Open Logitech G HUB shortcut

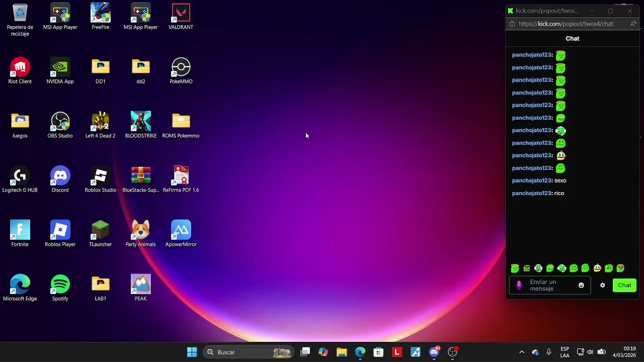20,179
